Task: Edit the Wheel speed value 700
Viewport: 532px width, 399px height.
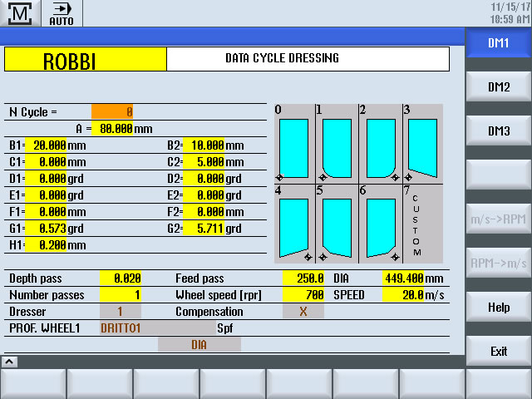Action: click(303, 295)
